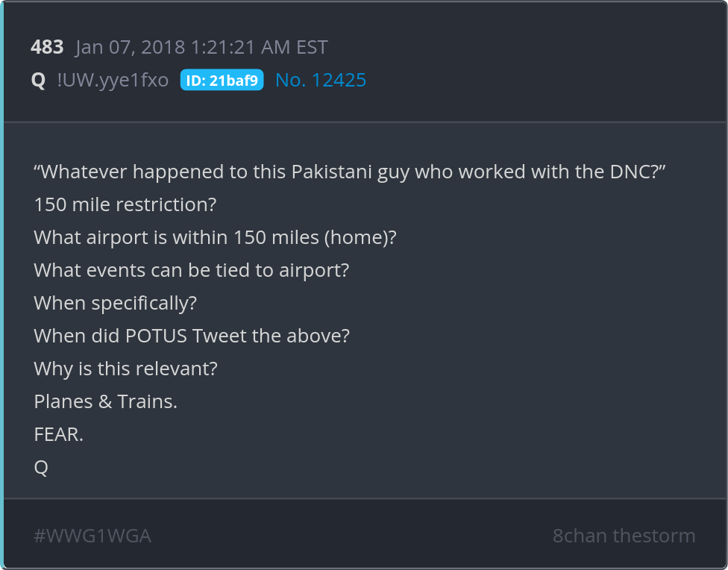Click the "Planes & Trains." line
This screenshot has height=570, width=728.
click(x=105, y=401)
